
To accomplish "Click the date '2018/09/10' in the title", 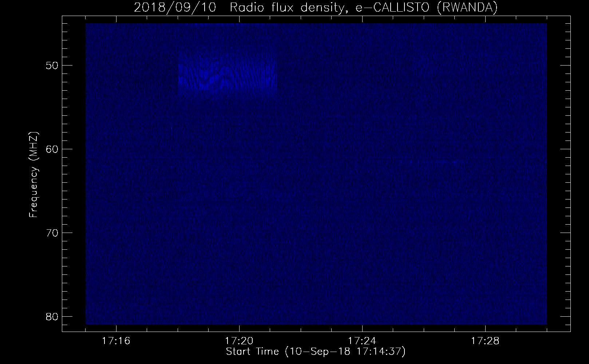I will coord(175,7).
